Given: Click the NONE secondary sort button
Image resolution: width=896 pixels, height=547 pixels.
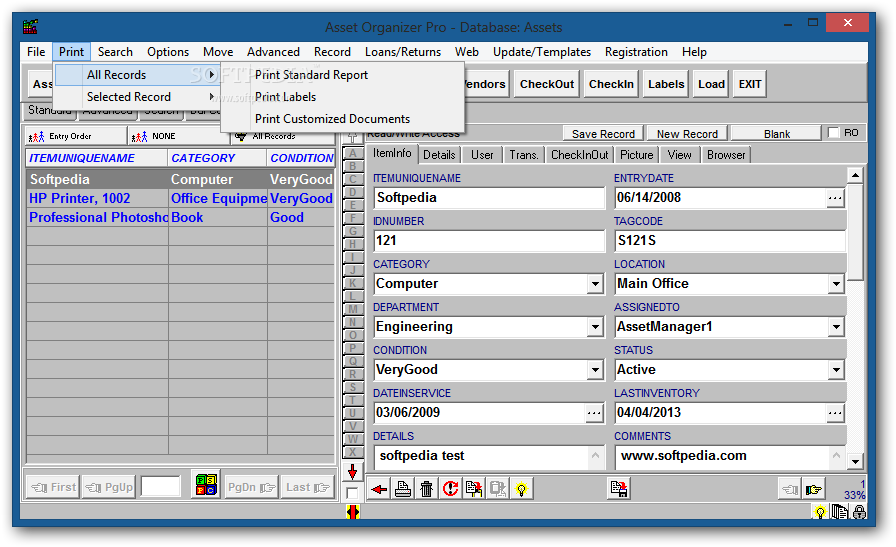Looking at the screenshot, I should pos(179,136).
